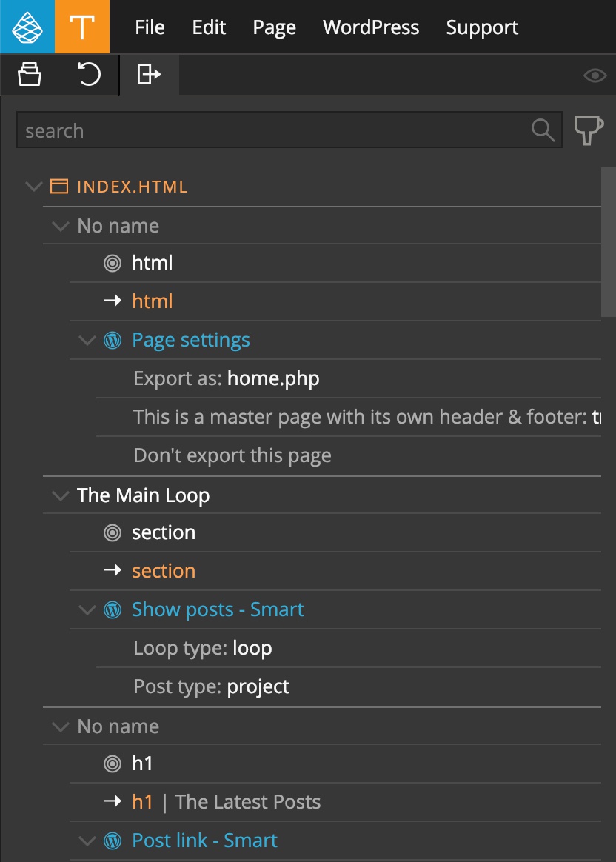616x862 pixels.
Task: Collapse the INDEX.HTML tree node
Action: pos(34,187)
